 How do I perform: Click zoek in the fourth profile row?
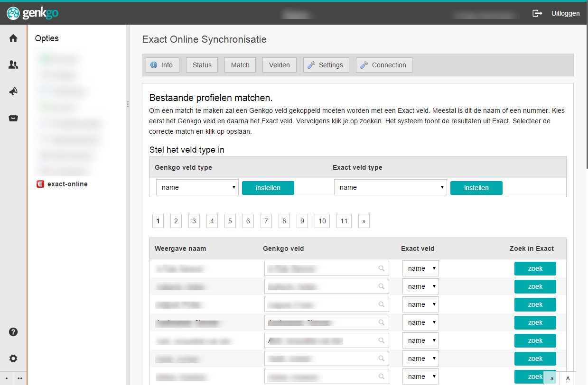535,322
